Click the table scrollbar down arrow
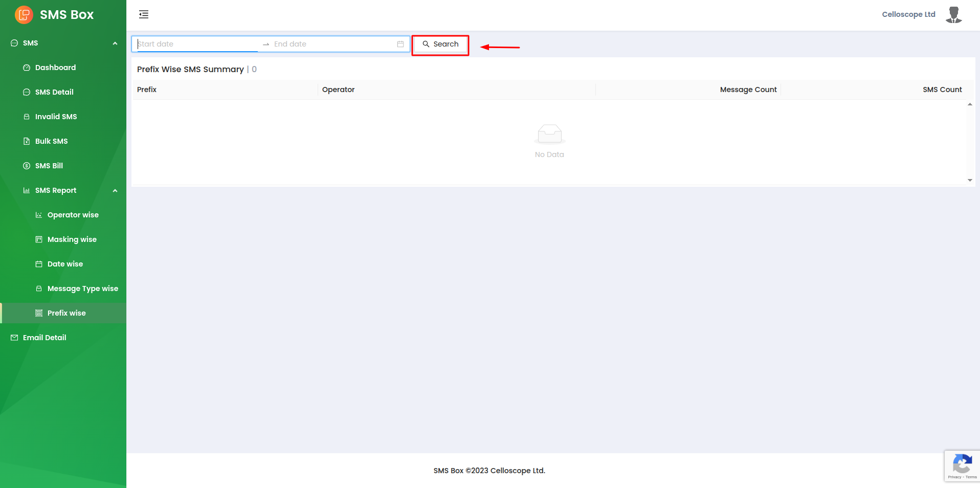The width and height of the screenshot is (980, 488). pyautogui.click(x=970, y=180)
